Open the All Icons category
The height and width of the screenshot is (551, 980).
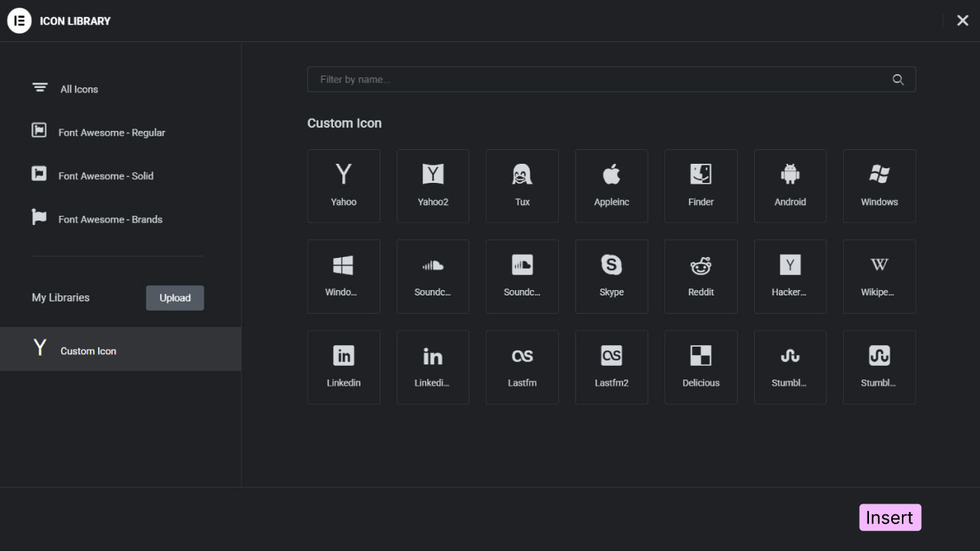79,89
